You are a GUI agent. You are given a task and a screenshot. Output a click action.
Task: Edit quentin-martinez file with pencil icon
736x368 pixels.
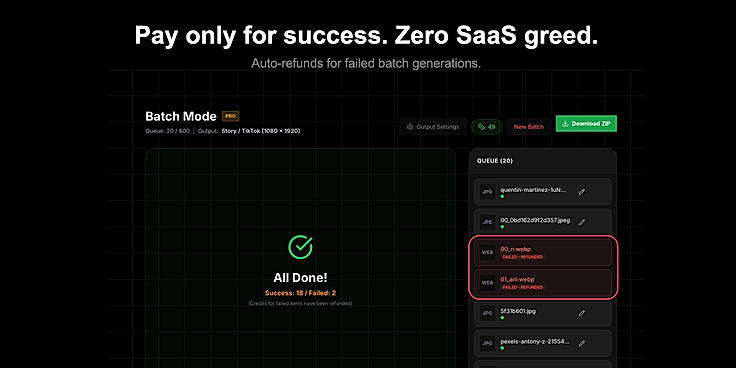click(x=582, y=192)
